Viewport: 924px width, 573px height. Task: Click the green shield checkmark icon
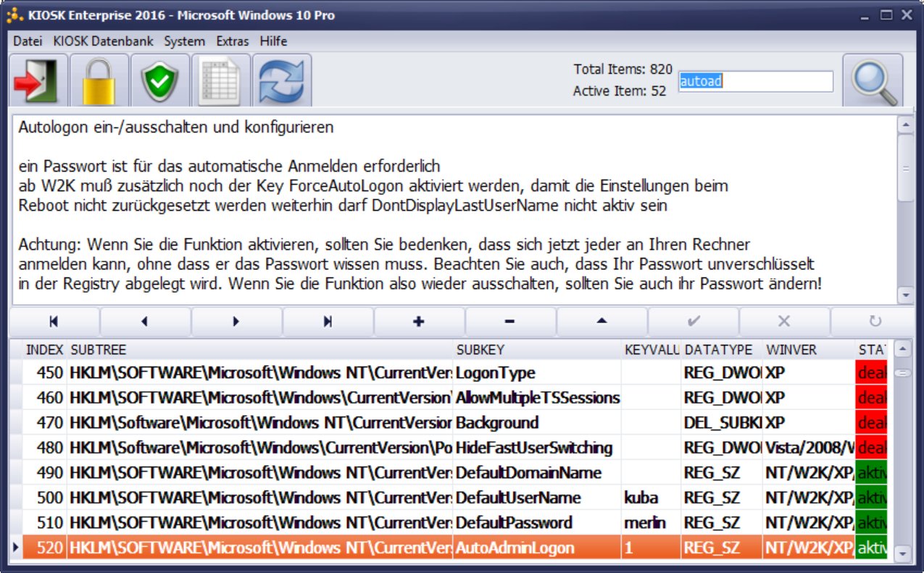pyautogui.click(x=160, y=80)
